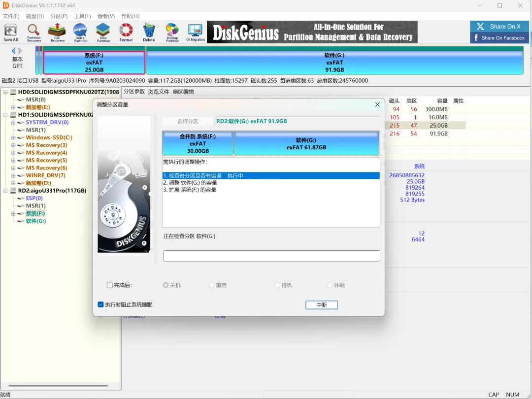Viewport: 532px width, 399px height.
Task: Select the MSR(0) partition under HD0
Action: pyautogui.click(x=35, y=100)
